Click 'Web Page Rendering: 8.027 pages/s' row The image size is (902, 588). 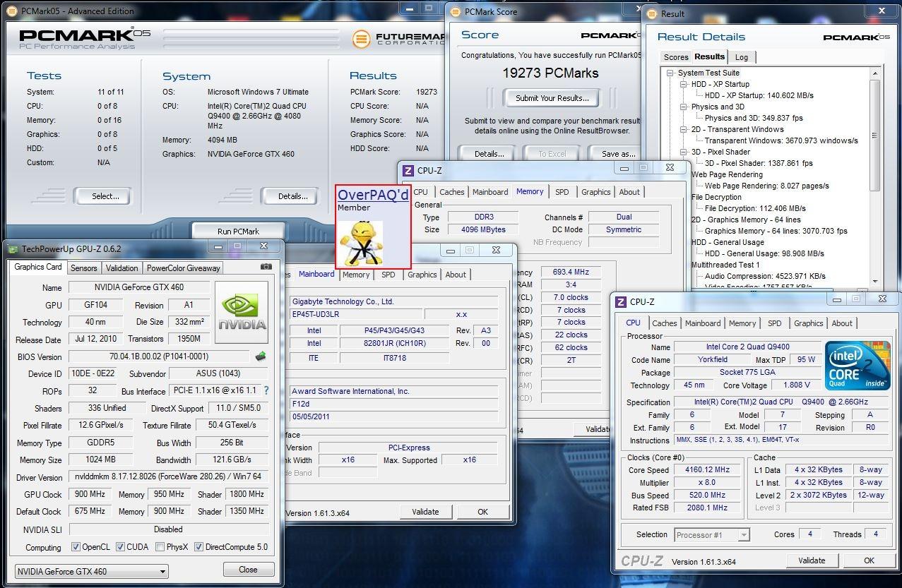766,186
